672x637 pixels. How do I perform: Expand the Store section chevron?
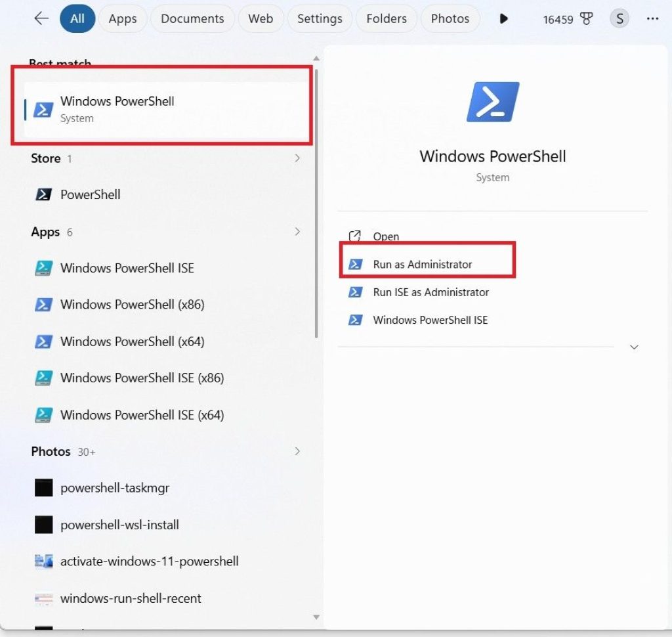tap(297, 158)
